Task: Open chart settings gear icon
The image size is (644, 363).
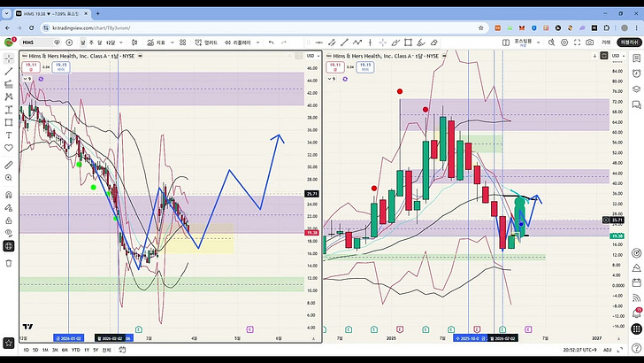Action: point(564,42)
